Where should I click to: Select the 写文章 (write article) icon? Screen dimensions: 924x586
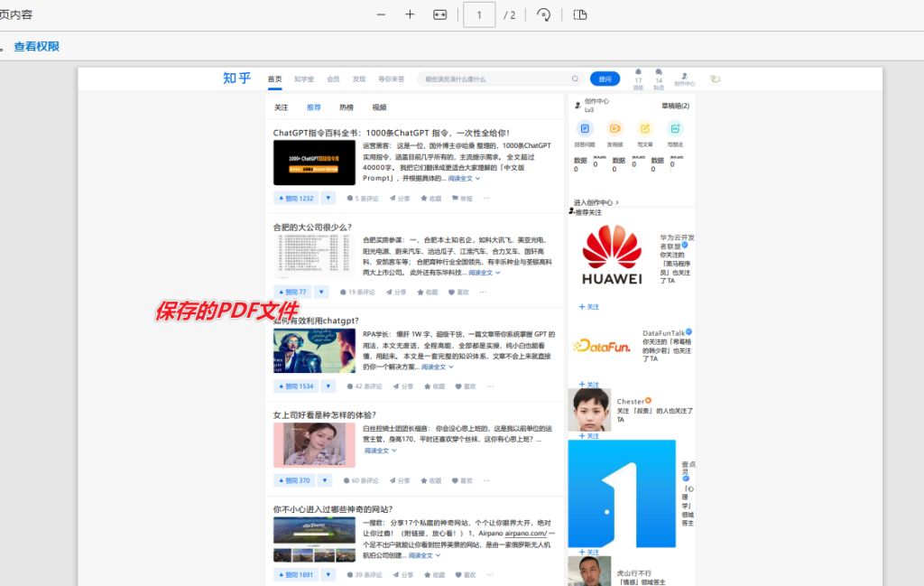(x=644, y=128)
